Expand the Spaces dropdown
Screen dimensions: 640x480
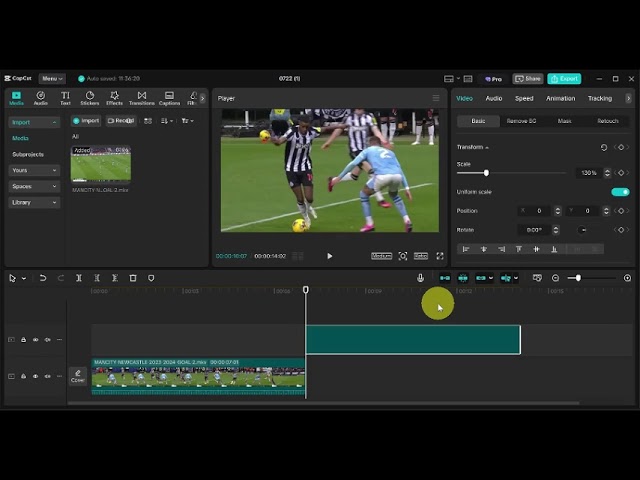(x=34, y=186)
